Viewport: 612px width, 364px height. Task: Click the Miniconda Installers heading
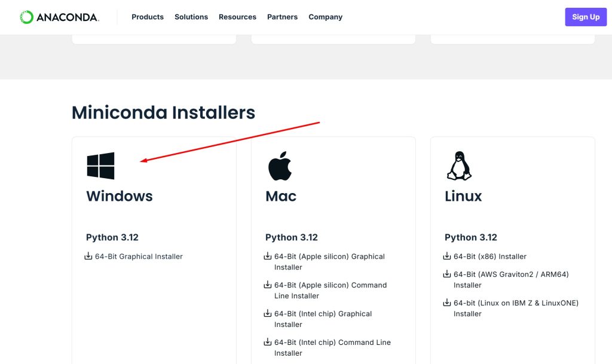pyautogui.click(x=163, y=112)
